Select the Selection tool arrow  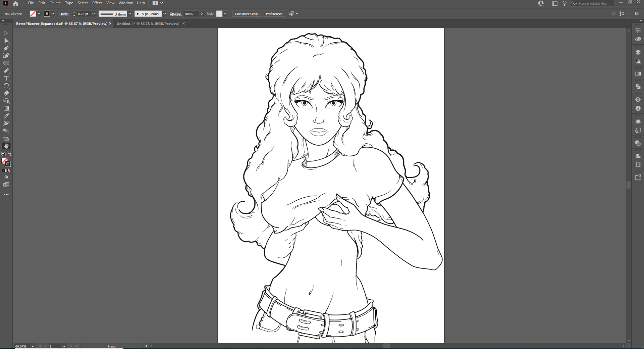pos(6,33)
